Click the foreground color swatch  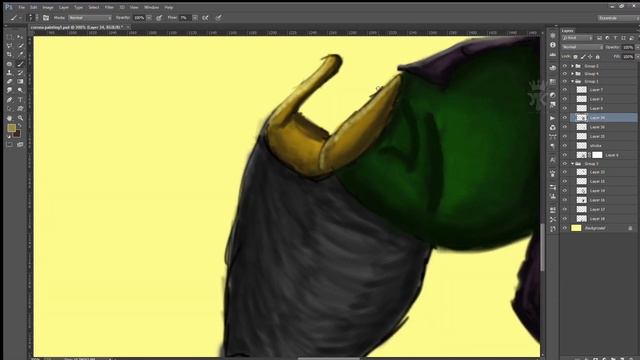[x=11, y=129]
